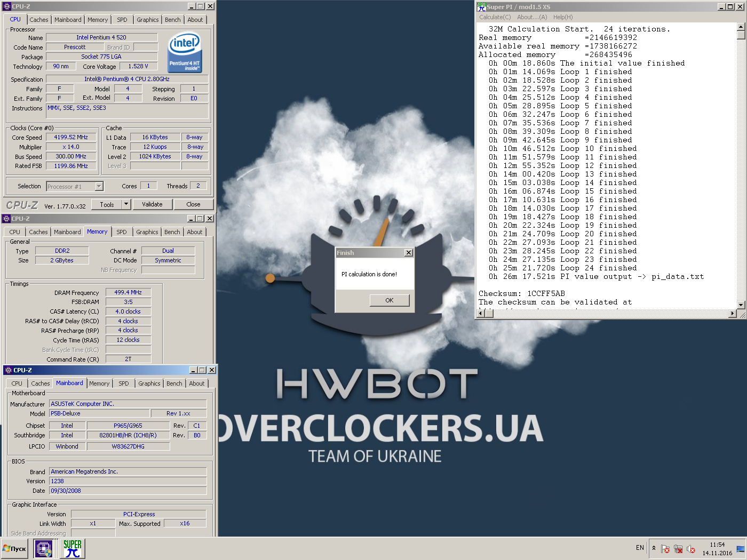Open the Super PI taskbar icon
This screenshot has width=747, height=560.
point(73,548)
